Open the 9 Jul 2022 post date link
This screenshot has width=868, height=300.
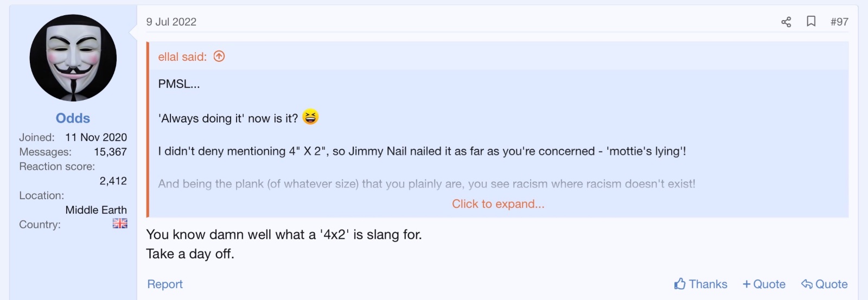(171, 22)
